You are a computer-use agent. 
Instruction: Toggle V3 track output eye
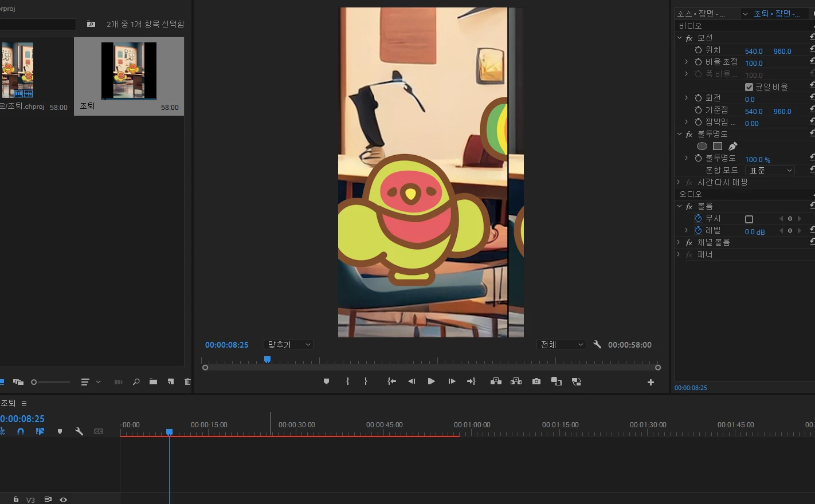(63, 499)
